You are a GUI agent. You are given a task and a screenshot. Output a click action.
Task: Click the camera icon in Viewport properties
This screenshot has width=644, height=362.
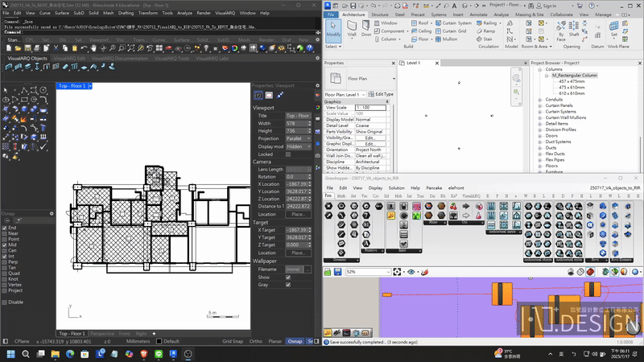click(258, 95)
